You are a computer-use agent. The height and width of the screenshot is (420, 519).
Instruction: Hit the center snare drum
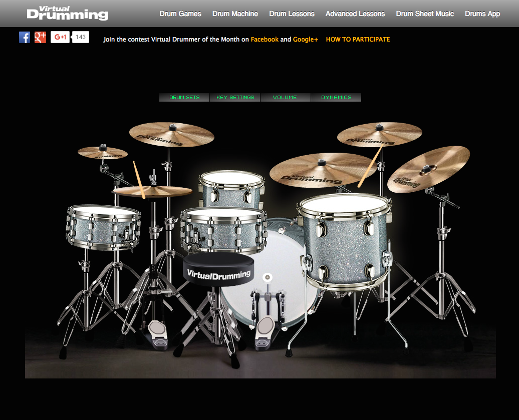[224, 230]
